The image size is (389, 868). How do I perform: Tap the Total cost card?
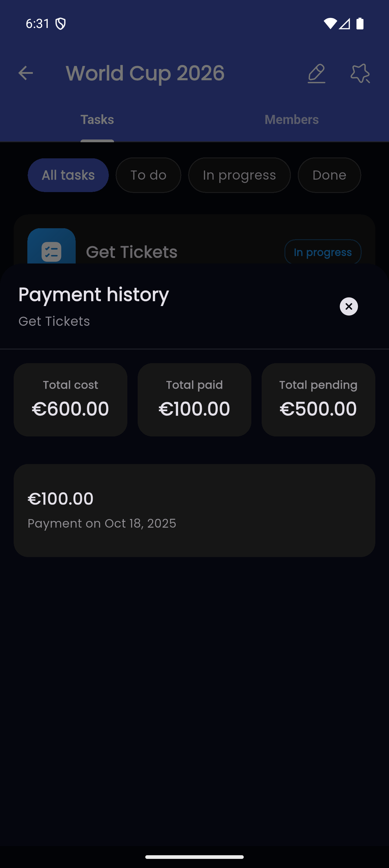(71, 400)
